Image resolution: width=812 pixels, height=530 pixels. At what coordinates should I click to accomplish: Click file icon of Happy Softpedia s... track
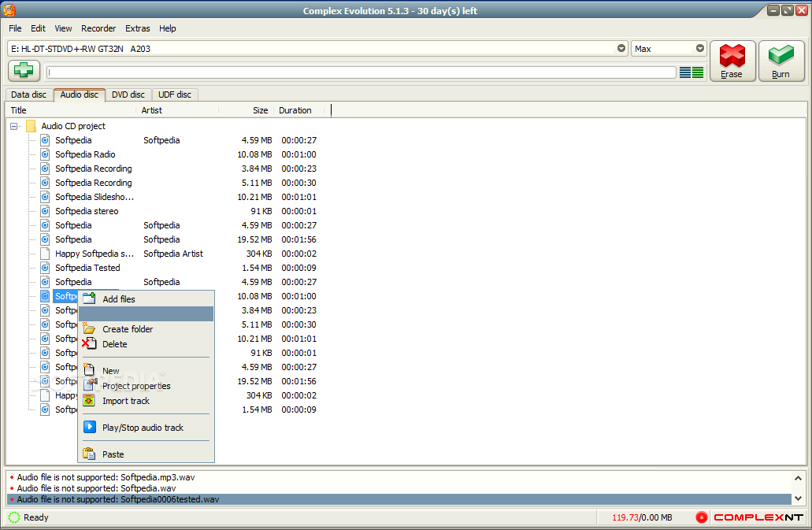click(46, 254)
